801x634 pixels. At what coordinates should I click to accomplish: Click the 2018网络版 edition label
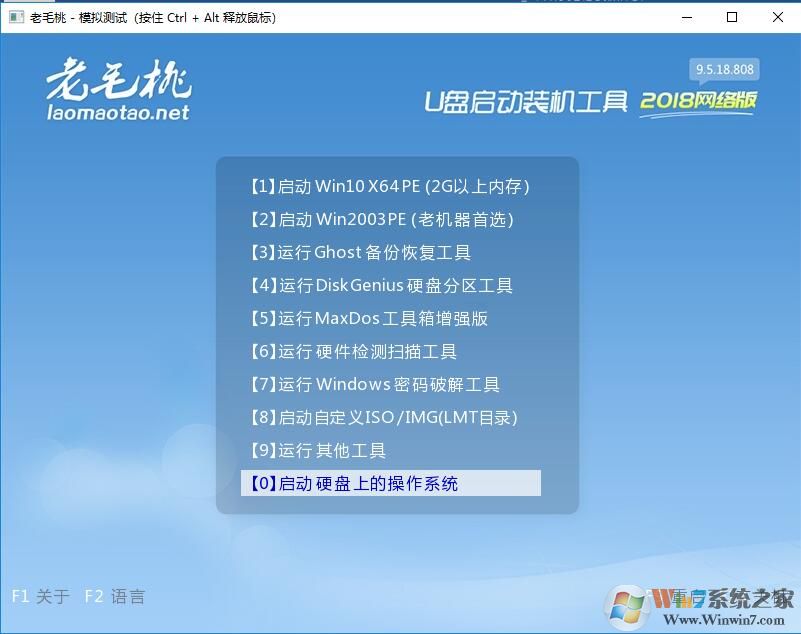(698, 102)
